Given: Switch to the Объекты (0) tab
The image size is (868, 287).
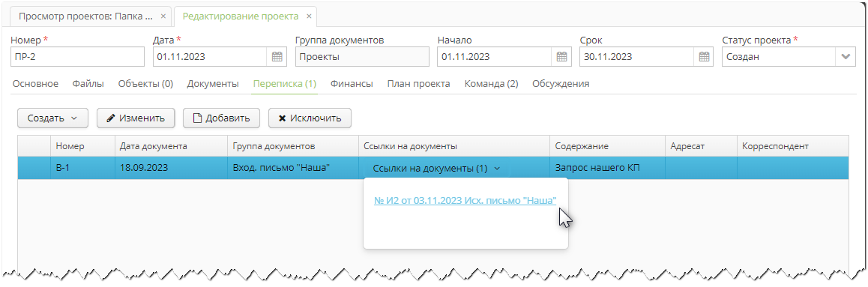Looking at the screenshot, I should click(x=145, y=84).
